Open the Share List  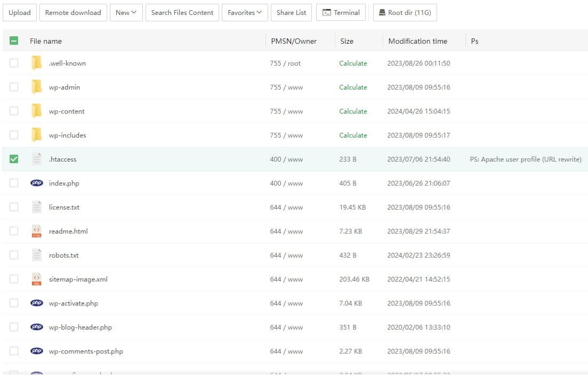[x=292, y=13]
